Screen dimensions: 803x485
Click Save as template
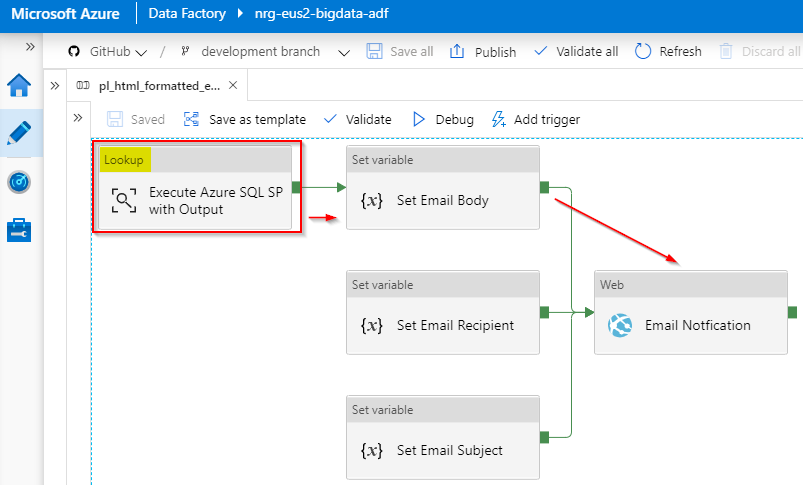tap(244, 119)
